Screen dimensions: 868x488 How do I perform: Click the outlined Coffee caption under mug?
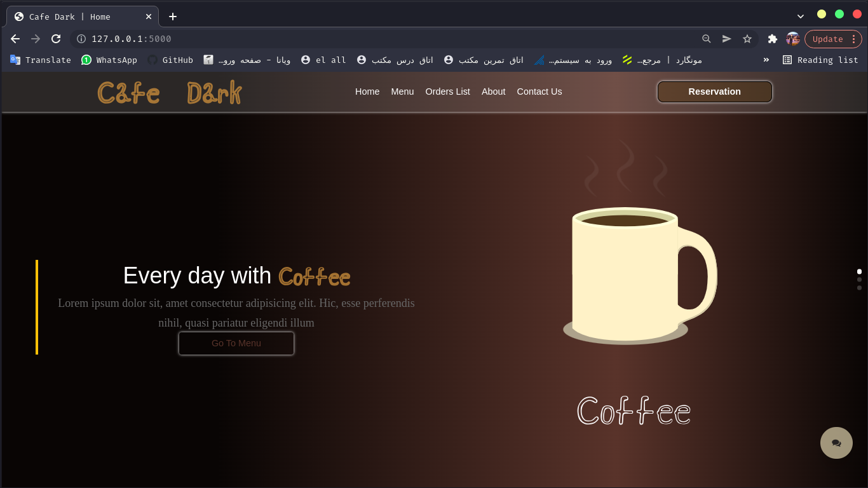click(x=634, y=410)
